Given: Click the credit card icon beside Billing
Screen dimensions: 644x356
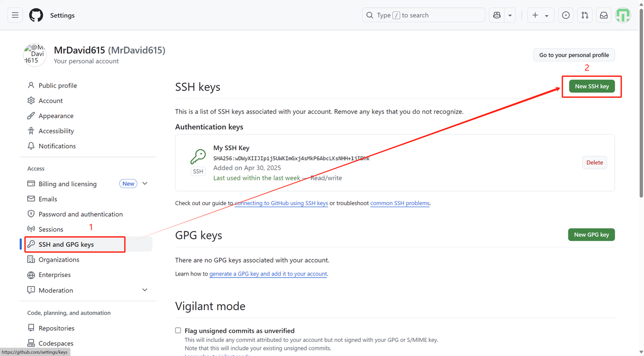Looking at the screenshot, I should [31, 184].
